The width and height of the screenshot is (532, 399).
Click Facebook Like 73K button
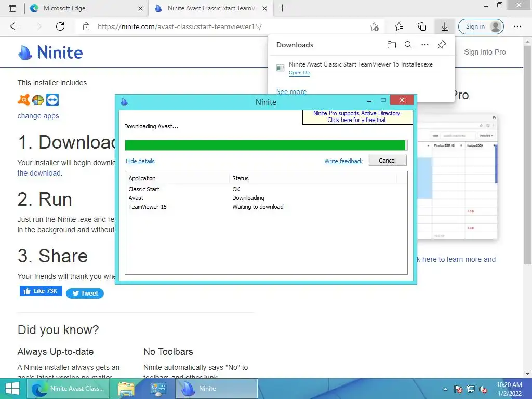click(41, 291)
